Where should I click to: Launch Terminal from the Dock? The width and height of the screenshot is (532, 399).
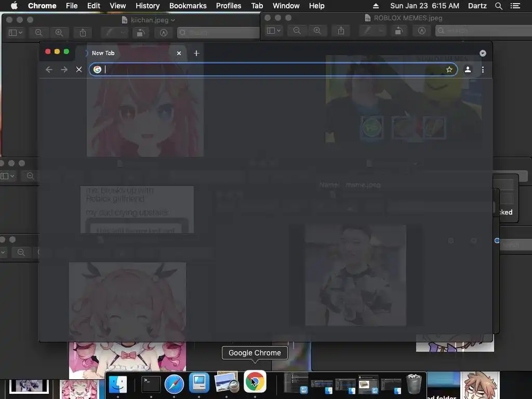coord(151,384)
